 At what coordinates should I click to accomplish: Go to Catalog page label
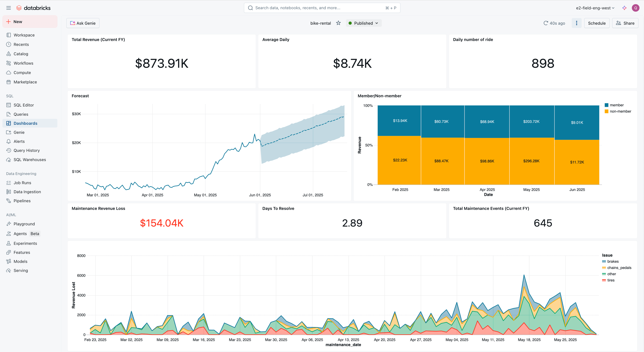pyautogui.click(x=21, y=54)
